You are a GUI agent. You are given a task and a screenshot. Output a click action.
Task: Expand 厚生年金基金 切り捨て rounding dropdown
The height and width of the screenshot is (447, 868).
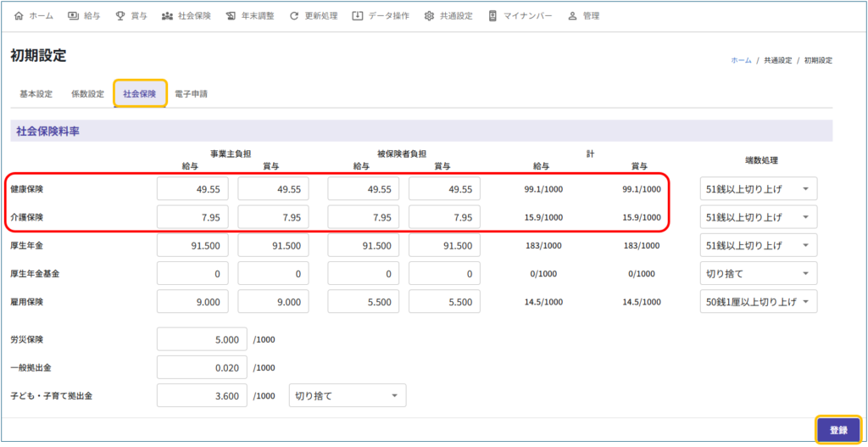pos(758,274)
